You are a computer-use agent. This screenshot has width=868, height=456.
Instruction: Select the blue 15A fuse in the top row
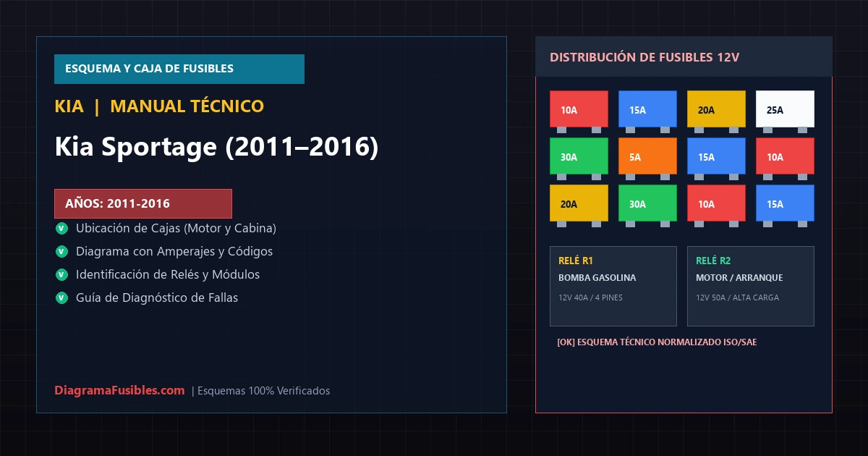[647, 109]
